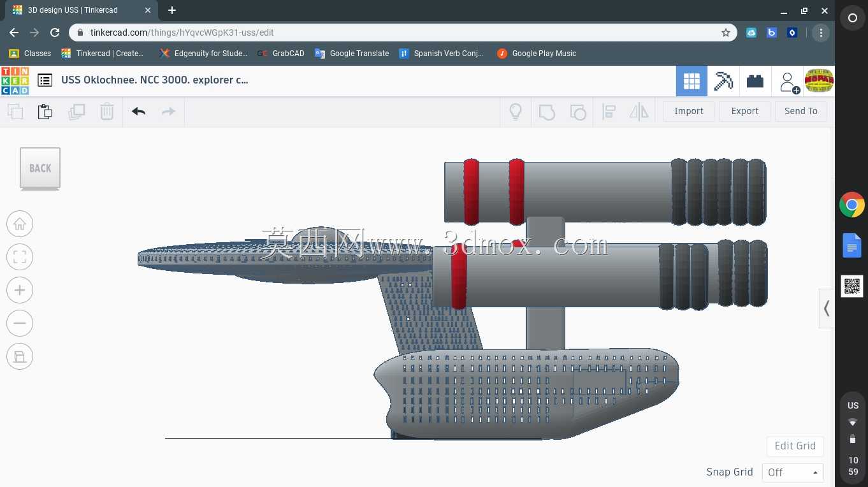Open Google Docs from the shelf
The width and height of the screenshot is (868, 487).
852,246
